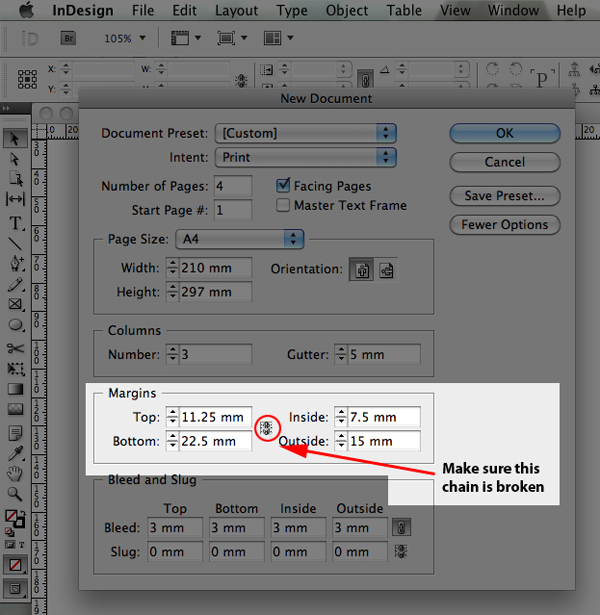Open the Layout menu
The width and height of the screenshot is (600, 615).
236,11
